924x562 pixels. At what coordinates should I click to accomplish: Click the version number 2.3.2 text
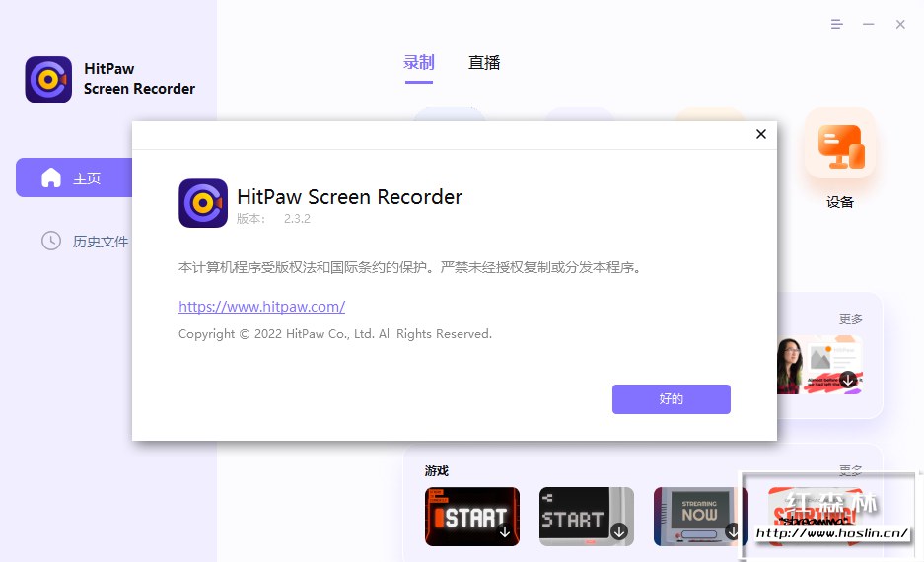[x=297, y=219]
